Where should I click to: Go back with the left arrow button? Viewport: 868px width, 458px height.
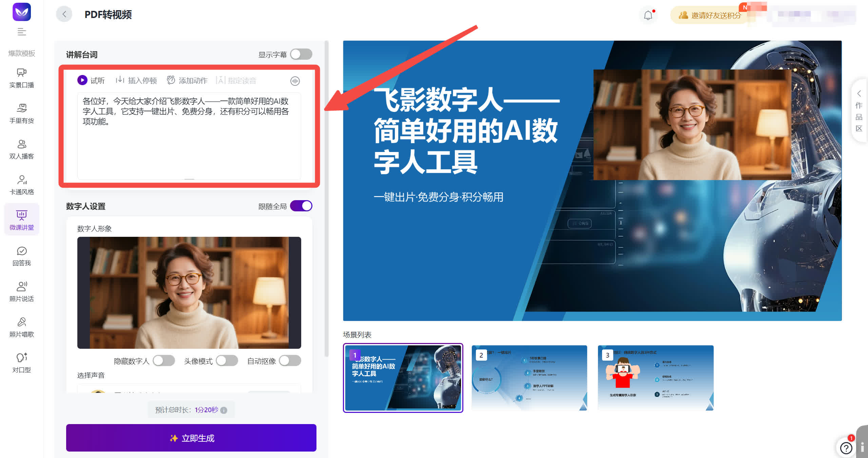coord(64,14)
